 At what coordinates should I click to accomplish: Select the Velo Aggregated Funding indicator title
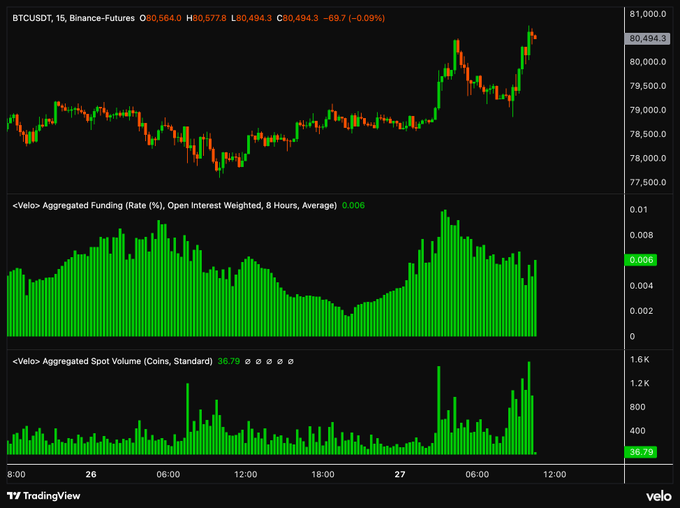(174, 205)
